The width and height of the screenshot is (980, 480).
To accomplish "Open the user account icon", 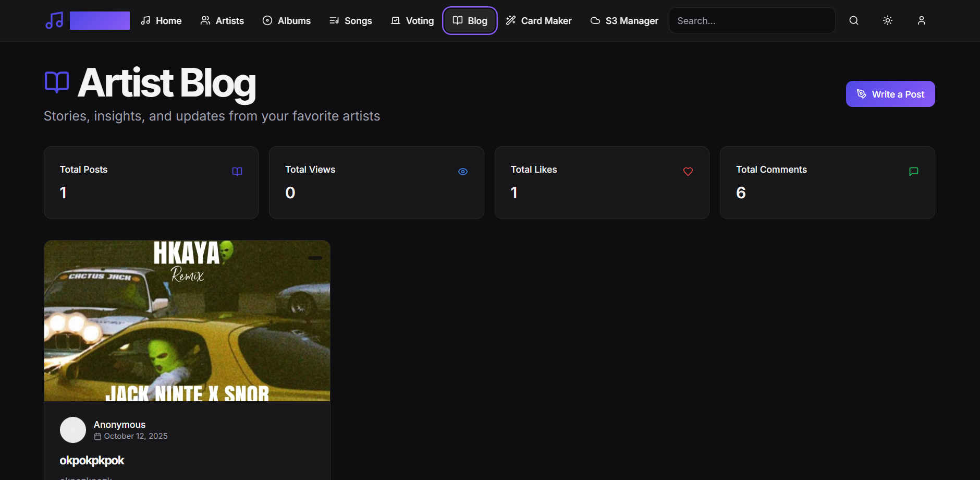I will (922, 20).
